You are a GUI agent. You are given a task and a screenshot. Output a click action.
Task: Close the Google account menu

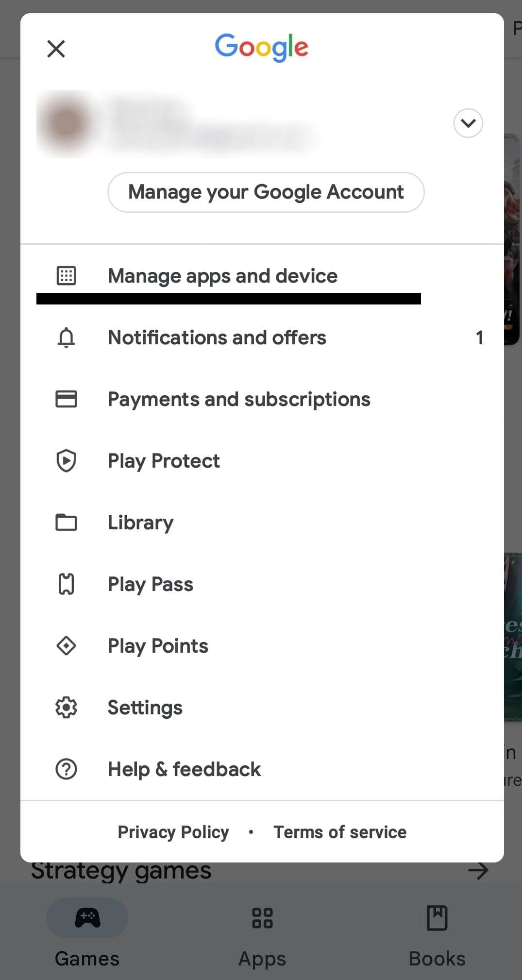(x=56, y=49)
